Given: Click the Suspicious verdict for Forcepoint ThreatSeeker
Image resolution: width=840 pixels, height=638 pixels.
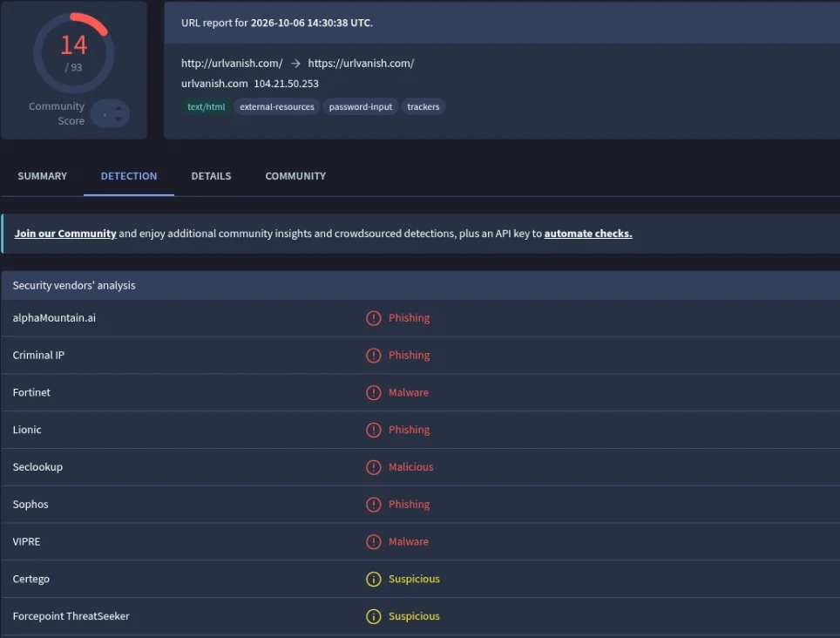Looking at the screenshot, I should click(414, 616).
